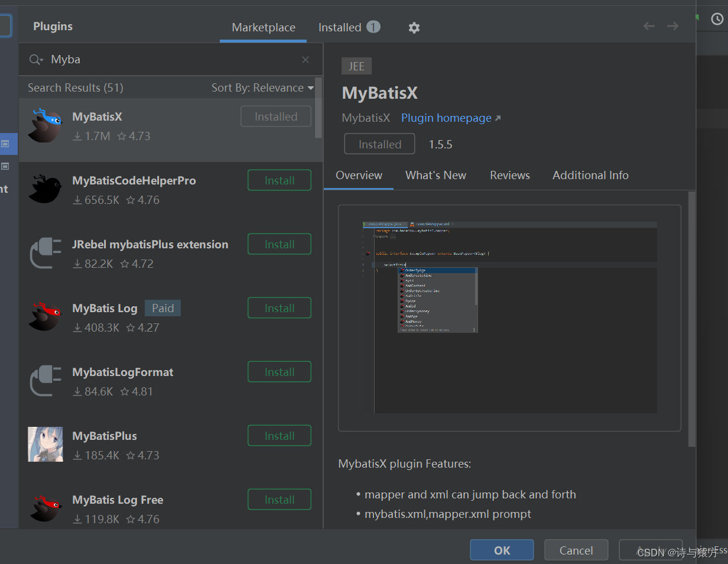Click the Search Results (51) label
Image resolution: width=728 pixels, height=564 pixels.
[x=76, y=87]
